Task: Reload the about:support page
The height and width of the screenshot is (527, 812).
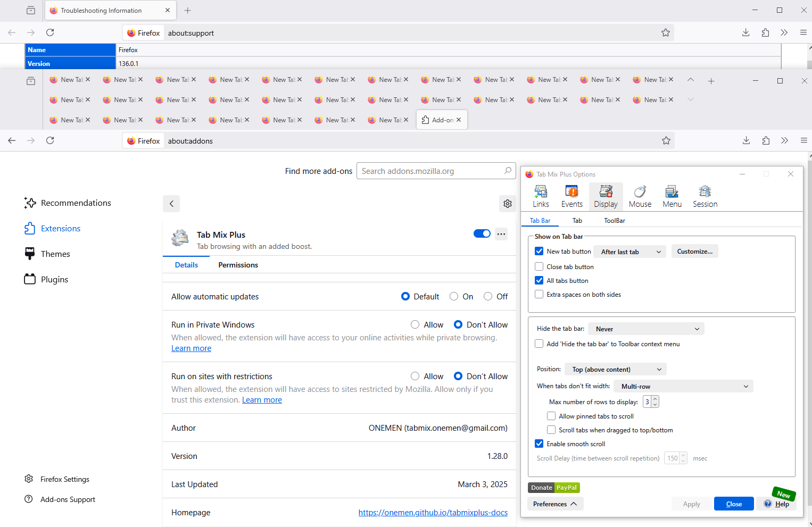Action: pyautogui.click(x=50, y=33)
